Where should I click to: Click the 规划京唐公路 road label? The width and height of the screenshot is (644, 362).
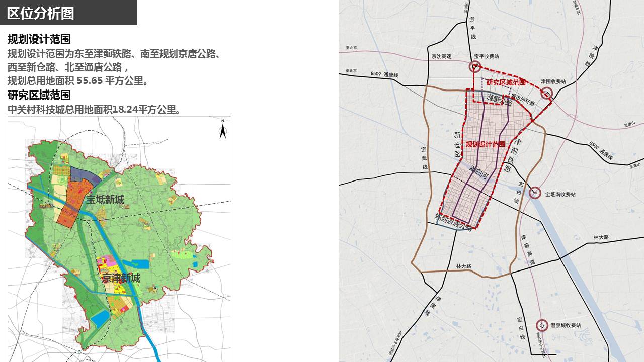tap(454, 222)
